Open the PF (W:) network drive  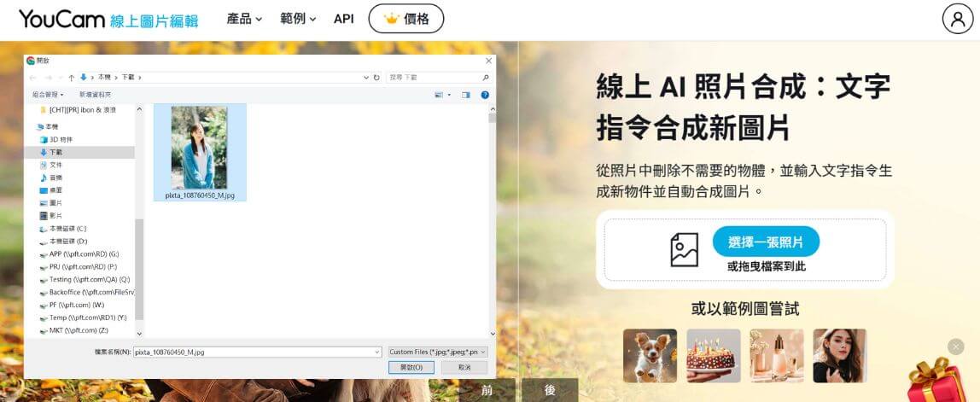[x=71, y=305]
